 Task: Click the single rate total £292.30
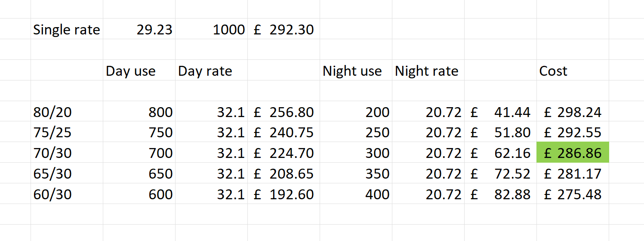pyautogui.click(x=284, y=30)
